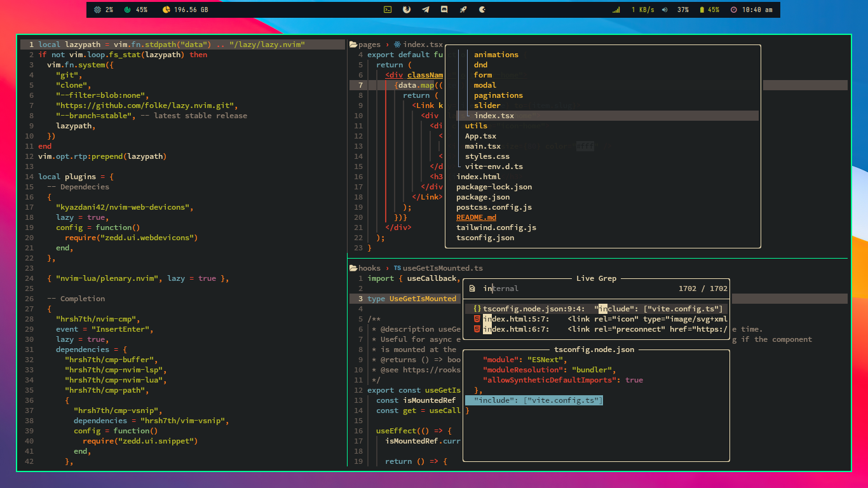
Task: Click the Pac-Man icon in the top bar
Action: coord(482,10)
